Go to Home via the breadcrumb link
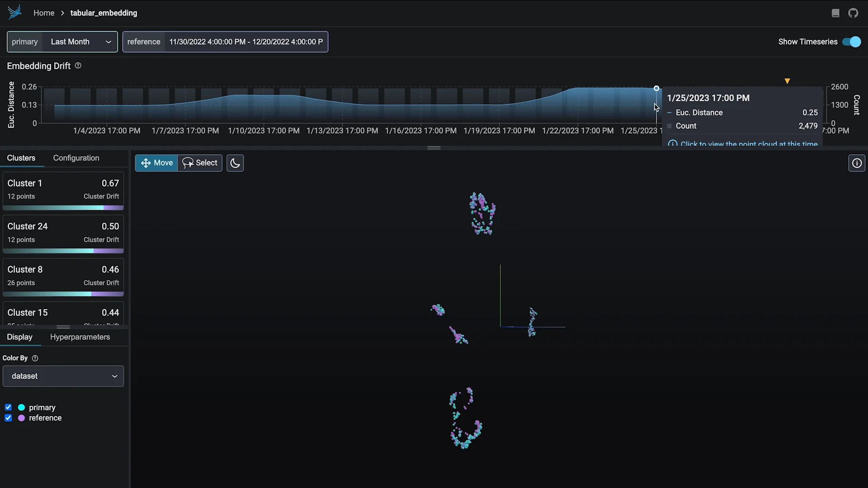 [x=44, y=13]
